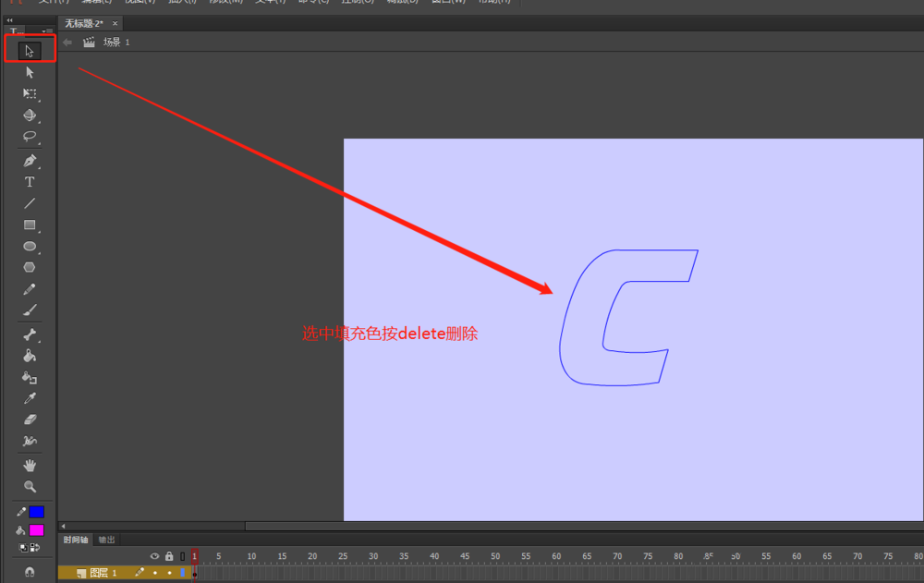Open the blue stroke color swatch

point(37,512)
